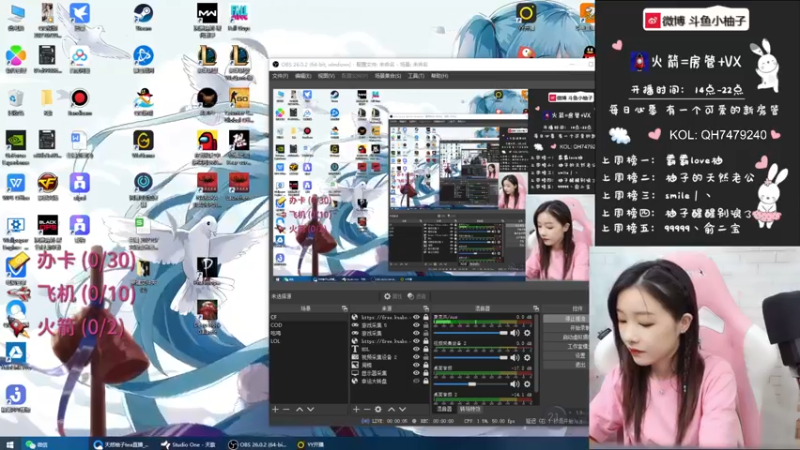Open the 视图(V) menu in OBS
Screen dimensions: 800x450
click(326, 76)
